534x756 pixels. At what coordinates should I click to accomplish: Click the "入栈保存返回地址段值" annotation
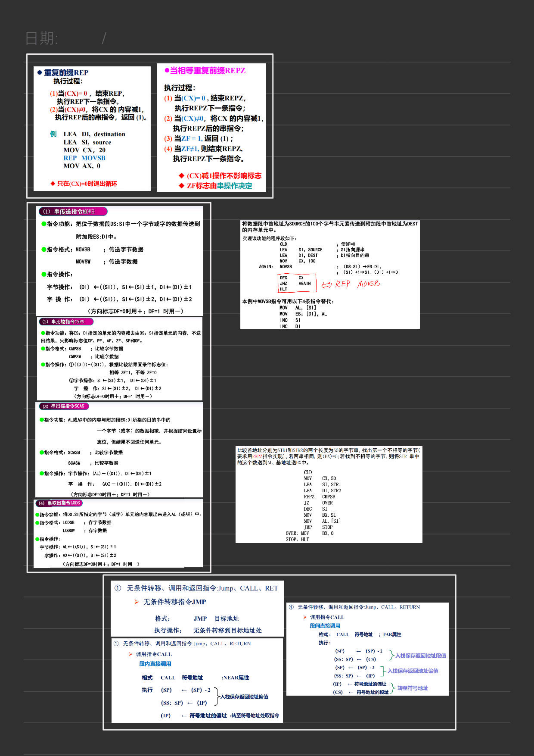click(x=421, y=656)
